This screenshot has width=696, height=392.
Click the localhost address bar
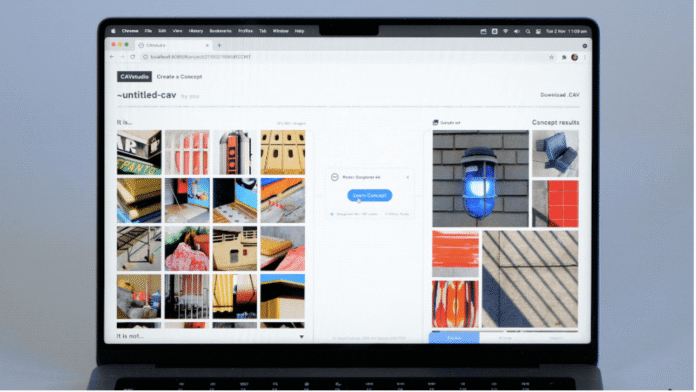(x=348, y=57)
